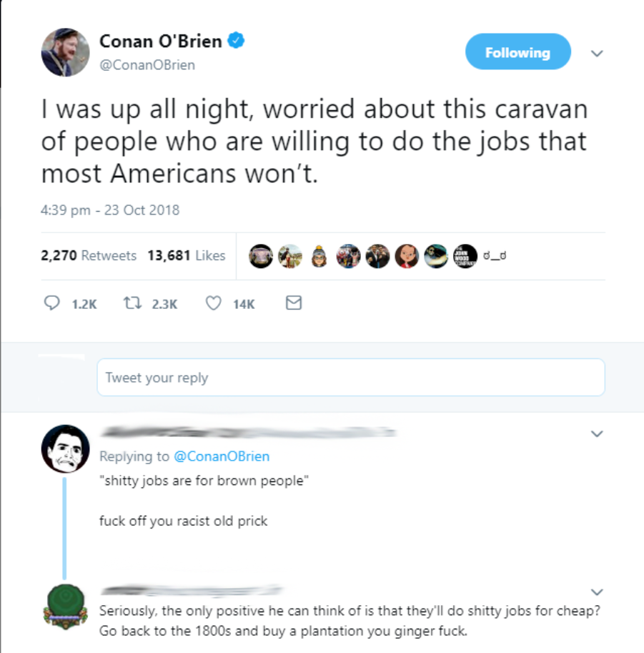Open the @ConanOBrien handle under name
The image size is (644, 653).
click(x=147, y=65)
